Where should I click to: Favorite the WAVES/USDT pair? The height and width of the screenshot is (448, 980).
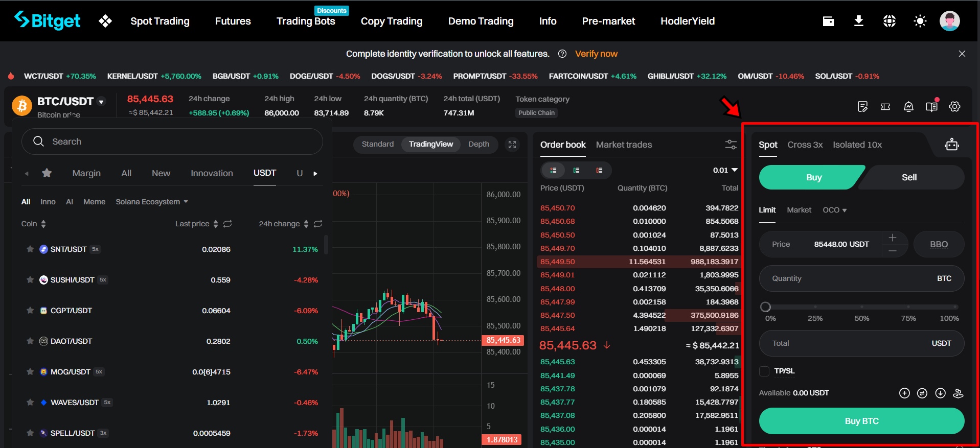click(x=30, y=403)
